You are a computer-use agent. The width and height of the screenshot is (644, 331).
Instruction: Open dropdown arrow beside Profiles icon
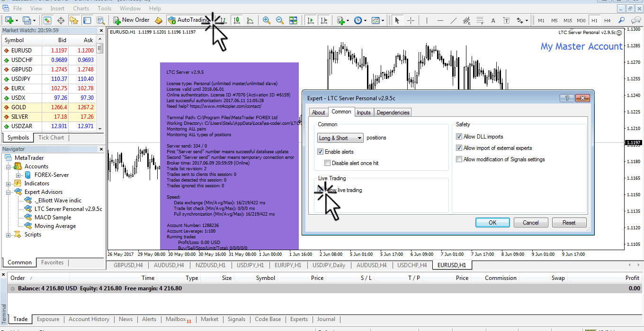pyautogui.click(x=34, y=20)
